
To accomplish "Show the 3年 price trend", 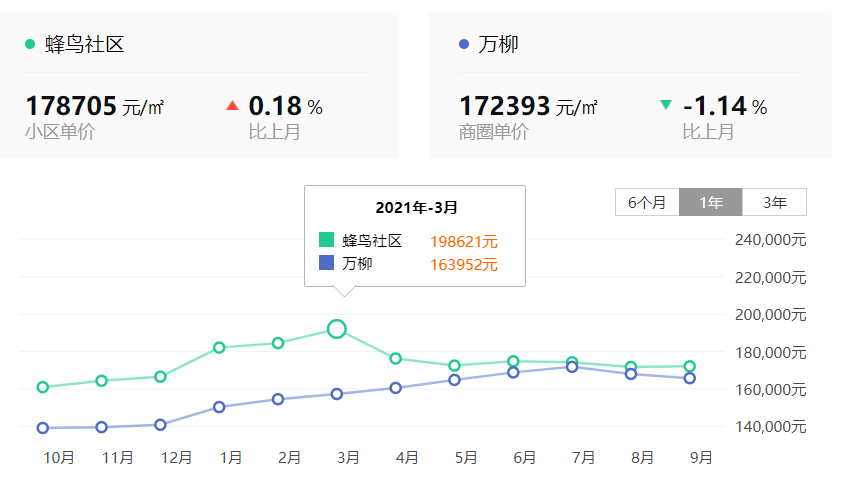I will (774, 203).
